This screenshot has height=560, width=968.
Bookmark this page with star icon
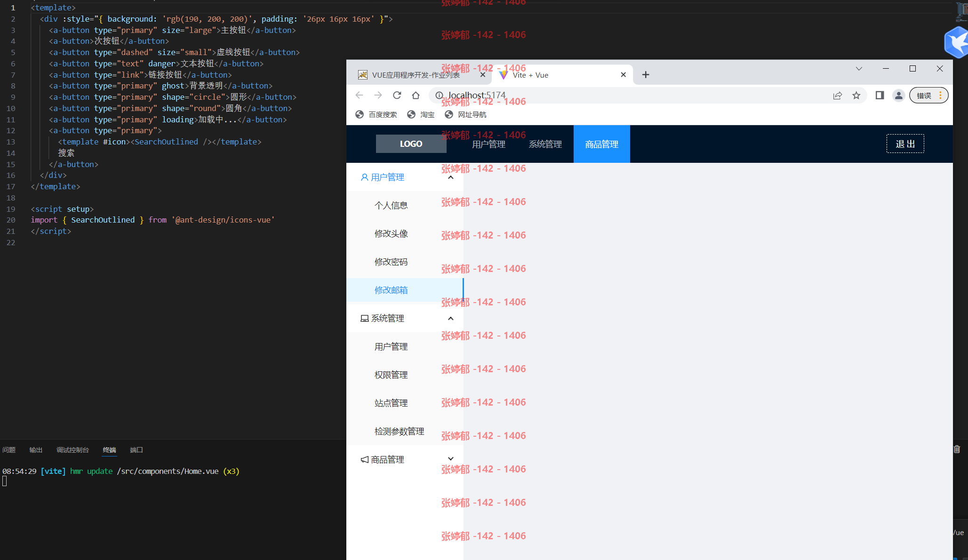(856, 96)
